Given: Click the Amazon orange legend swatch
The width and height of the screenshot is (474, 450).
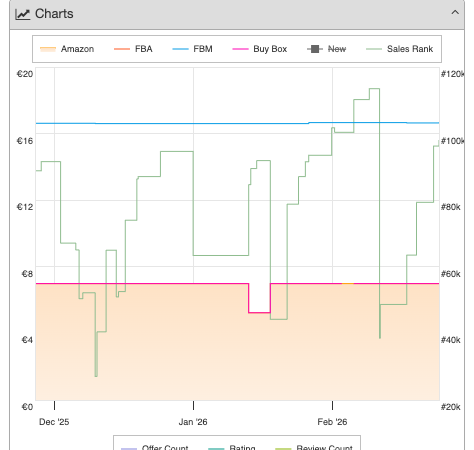Looking at the screenshot, I should 48,49.
